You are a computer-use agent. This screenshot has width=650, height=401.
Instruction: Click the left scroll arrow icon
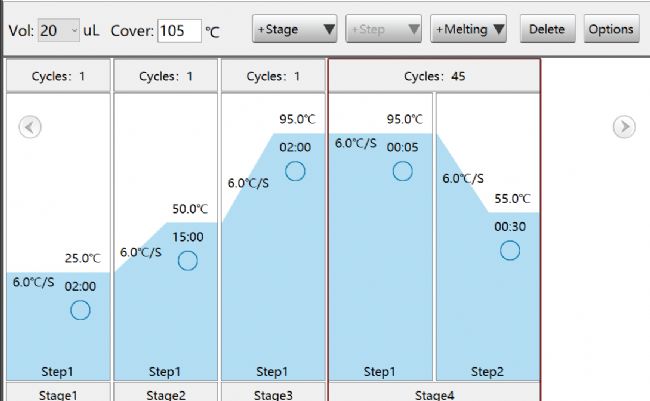(x=30, y=127)
